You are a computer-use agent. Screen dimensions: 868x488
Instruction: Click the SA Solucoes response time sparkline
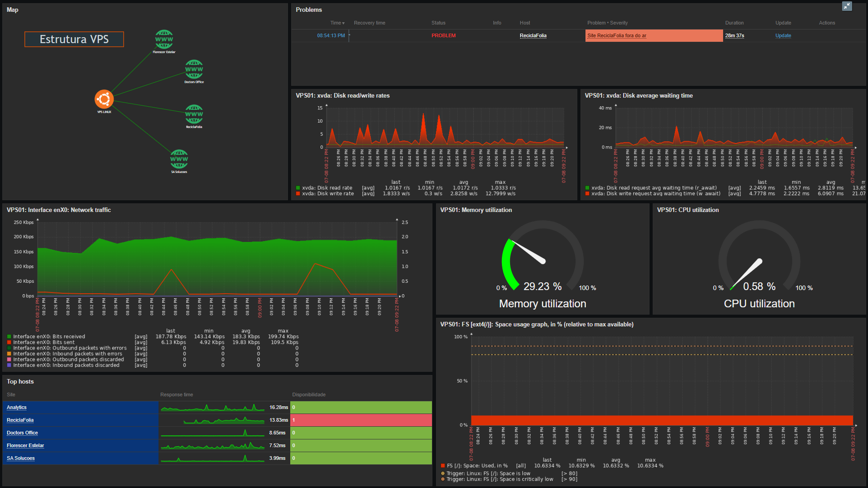[213, 458]
